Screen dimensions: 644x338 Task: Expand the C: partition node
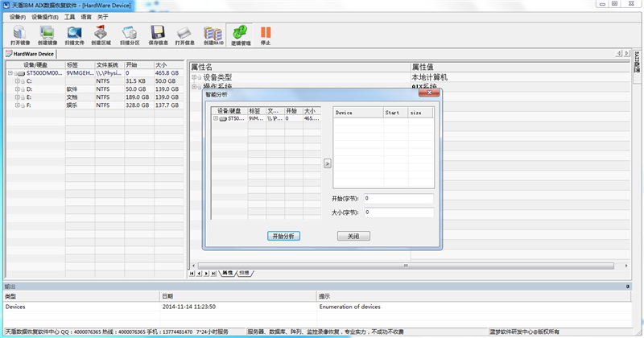click(17, 81)
